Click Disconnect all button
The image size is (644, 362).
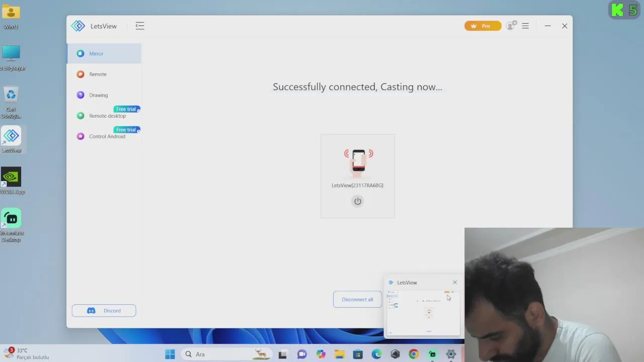coord(358,299)
